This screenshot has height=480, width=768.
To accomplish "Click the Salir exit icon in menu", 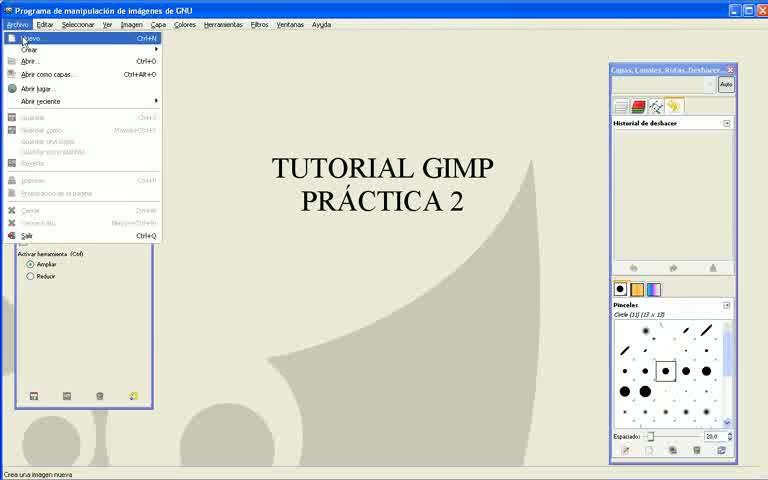I will [x=12, y=236].
